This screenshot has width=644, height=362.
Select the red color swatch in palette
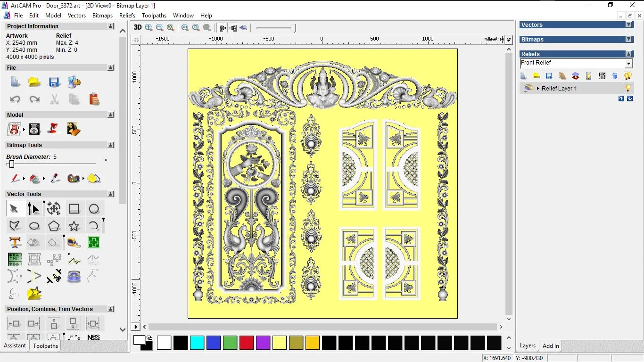tap(247, 343)
